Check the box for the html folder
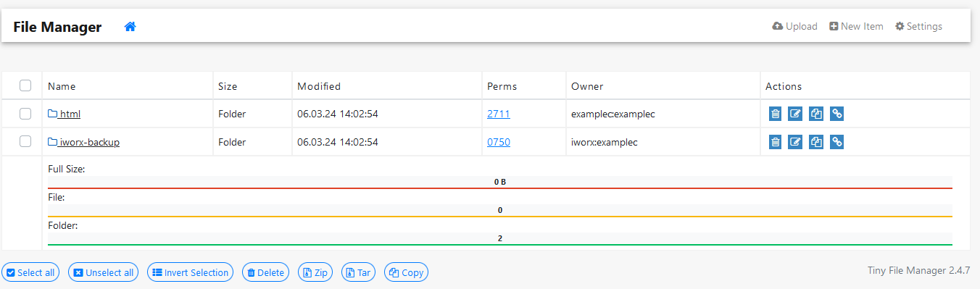Image resolution: width=980 pixels, height=289 pixels. click(25, 114)
